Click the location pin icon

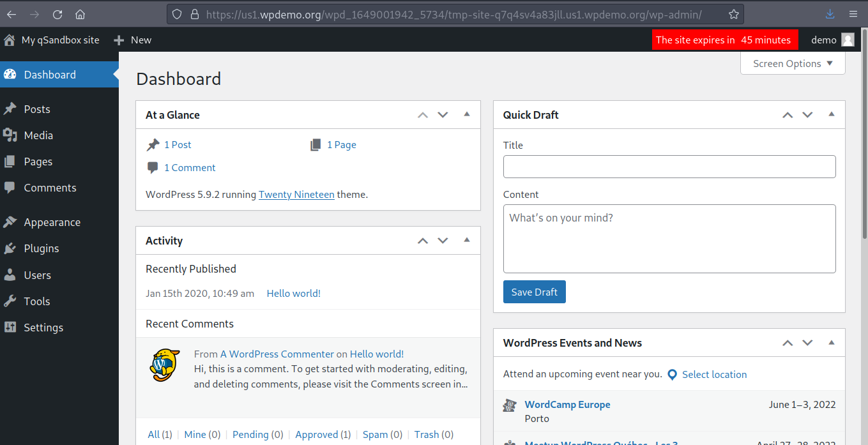tap(672, 375)
